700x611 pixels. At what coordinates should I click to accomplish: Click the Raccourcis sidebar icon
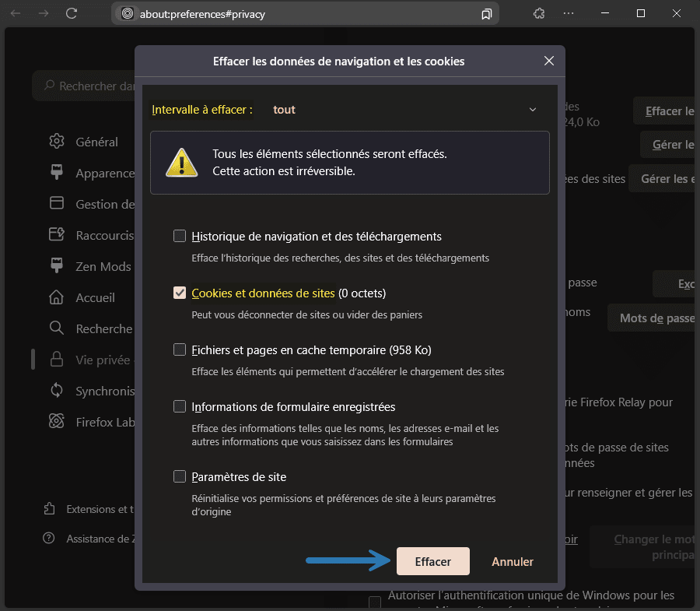(x=57, y=234)
